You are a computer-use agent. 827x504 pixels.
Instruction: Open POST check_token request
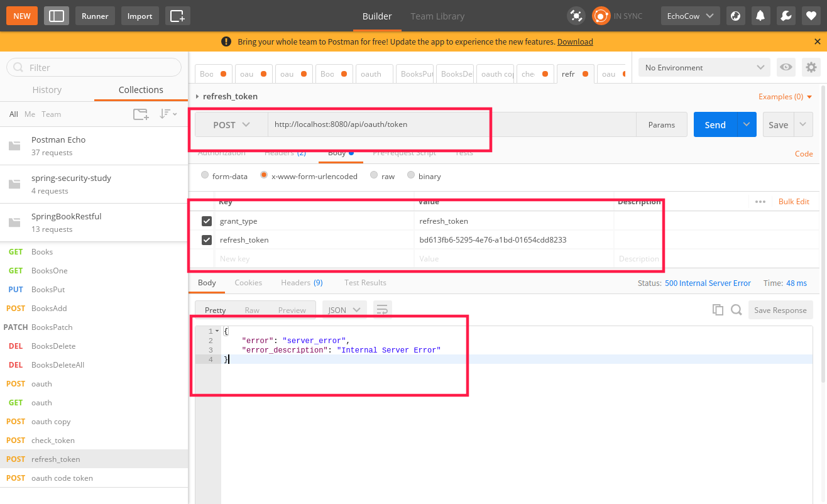[x=94, y=440]
